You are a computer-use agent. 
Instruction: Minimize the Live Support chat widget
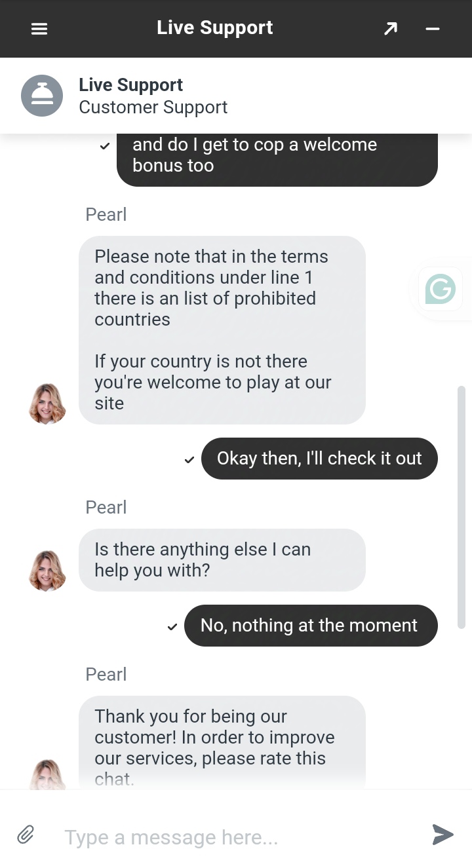[x=432, y=29]
